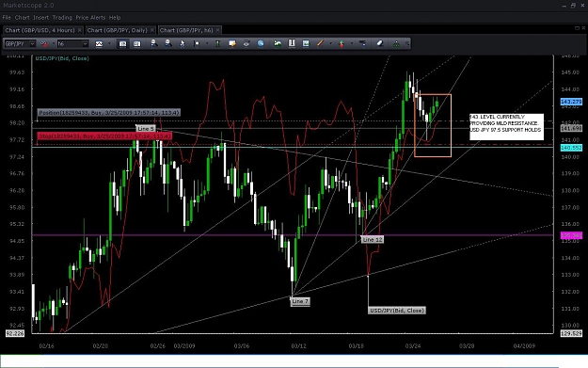Click the 92.226 value on left axis bottom
The image size is (588, 368).
(x=15, y=333)
